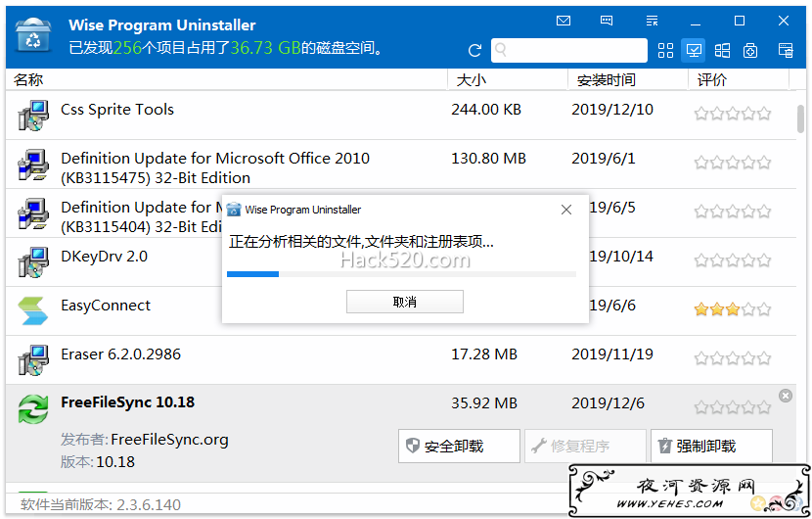This screenshot has width=812, height=519.
Task: Click the blue analysis progress bar
Action: [401, 274]
